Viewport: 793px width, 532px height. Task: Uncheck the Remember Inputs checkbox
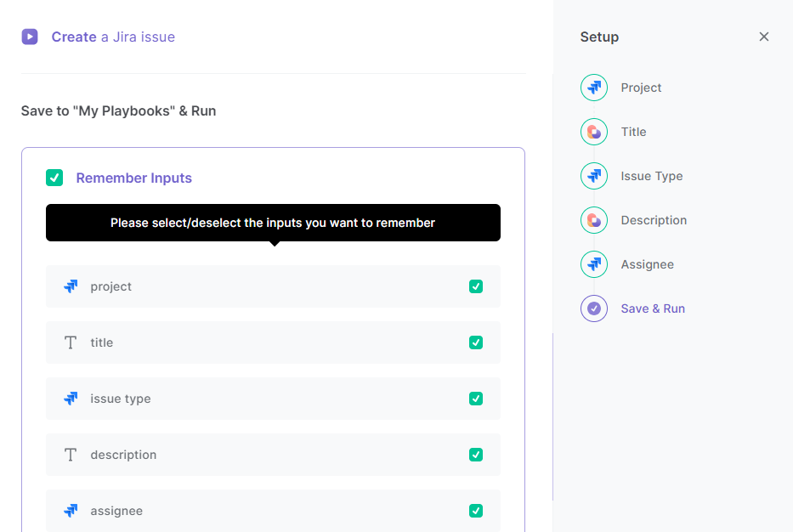coord(54,178)
